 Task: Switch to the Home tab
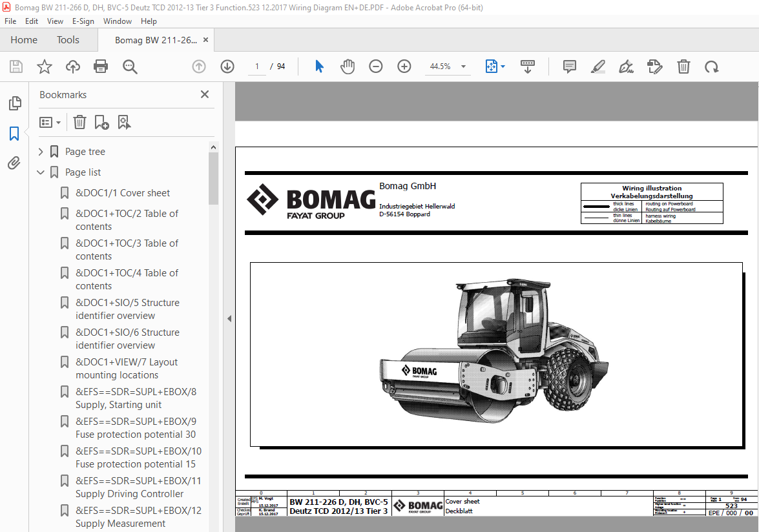[x=24, y=39]
